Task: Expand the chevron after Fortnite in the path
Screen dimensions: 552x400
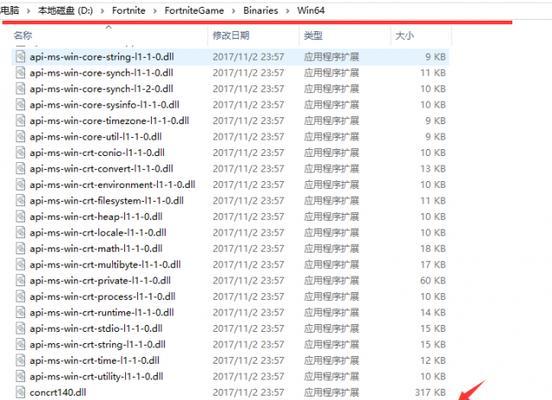Action: pyautogui.click(x=155, y=11)
